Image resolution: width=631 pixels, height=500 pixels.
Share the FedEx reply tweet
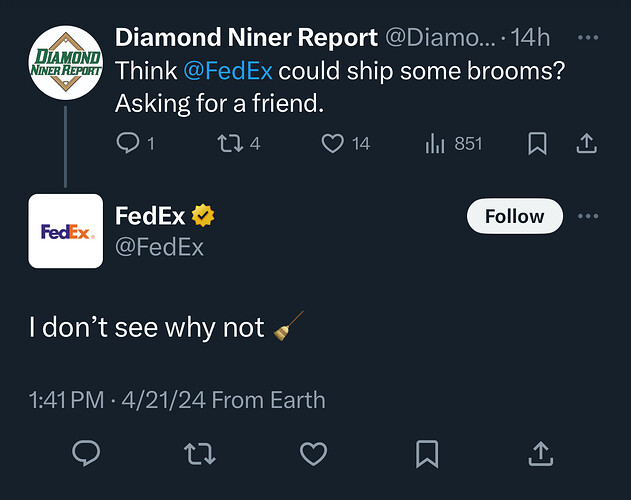coord(541,454)
